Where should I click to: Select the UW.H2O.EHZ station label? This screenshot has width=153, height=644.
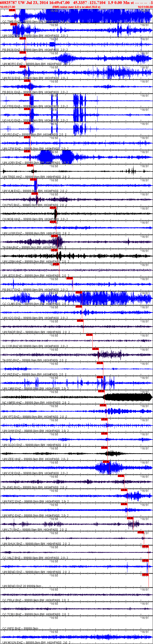point(35,318)
